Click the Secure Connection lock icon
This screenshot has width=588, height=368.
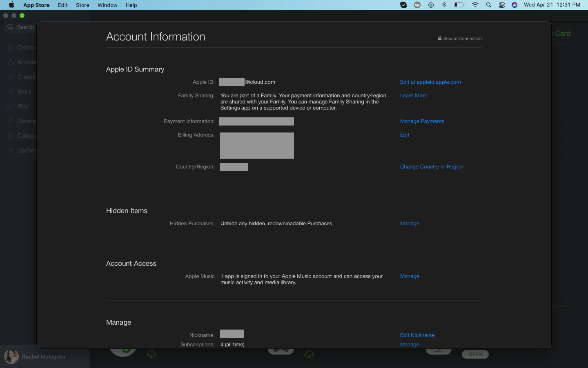pos(440,38)
